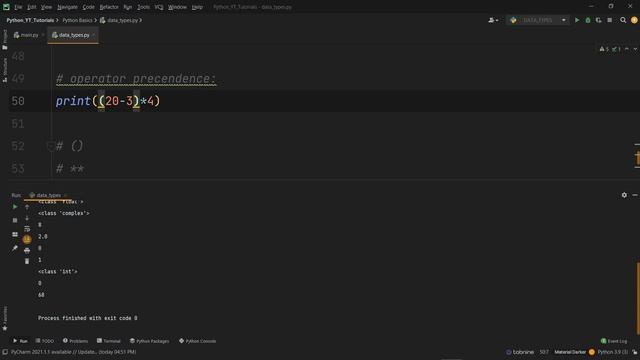Image resolution: width=640 pixels, height=360 pixels.
Task: Run with coverage from the main toolbar
Action: point(598,20)
